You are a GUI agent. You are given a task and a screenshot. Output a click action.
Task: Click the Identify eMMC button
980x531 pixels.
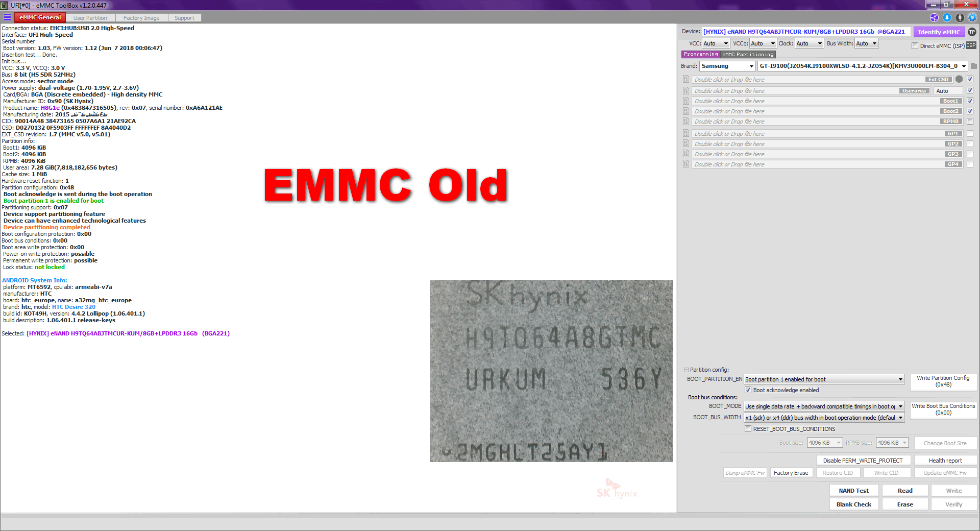coord(939,32)
